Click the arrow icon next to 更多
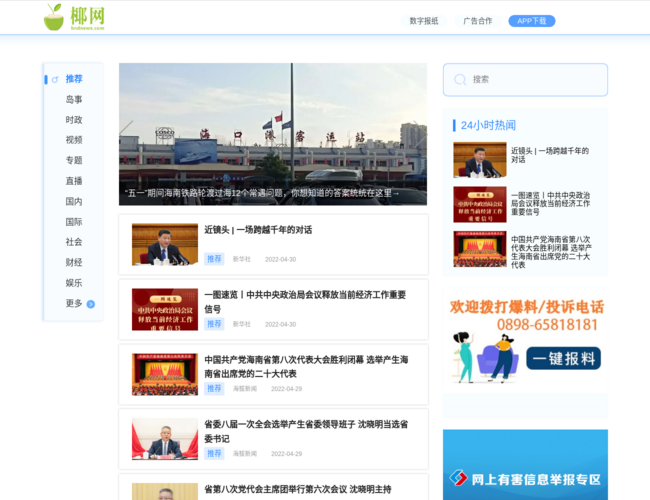 (91, 304)
